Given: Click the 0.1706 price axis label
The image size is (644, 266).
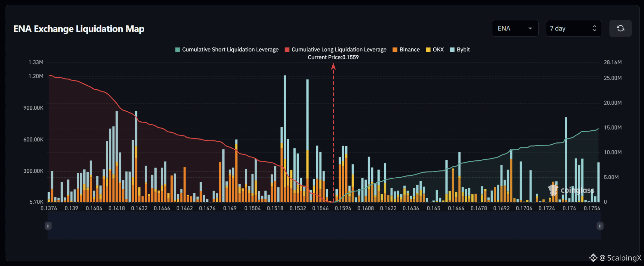Looking at the screenshot, I should click(x=524, y=208).
